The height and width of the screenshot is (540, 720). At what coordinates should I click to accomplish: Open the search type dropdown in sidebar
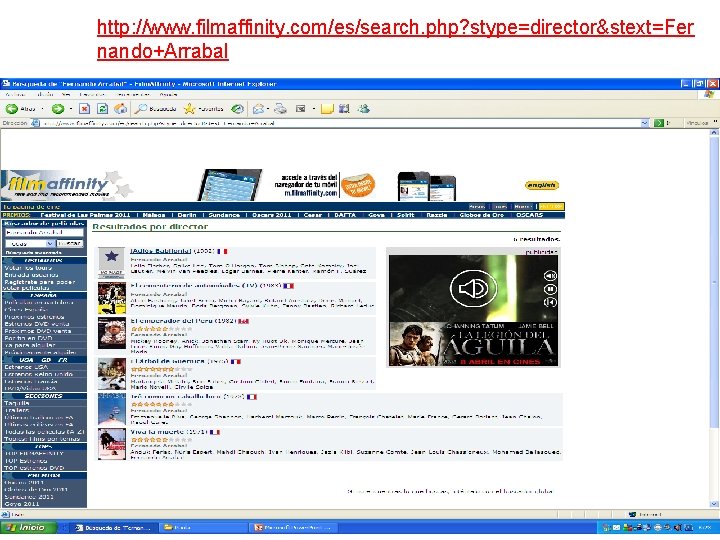point(30,243)
